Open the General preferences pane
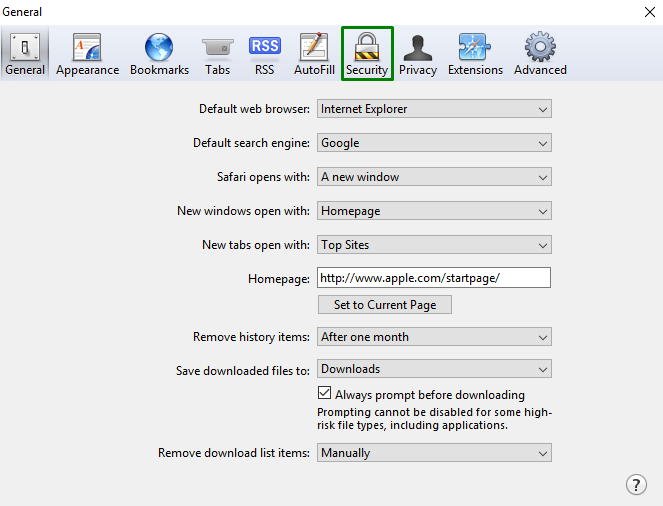This screenshot has width=663, height=506. pos(25,54)
